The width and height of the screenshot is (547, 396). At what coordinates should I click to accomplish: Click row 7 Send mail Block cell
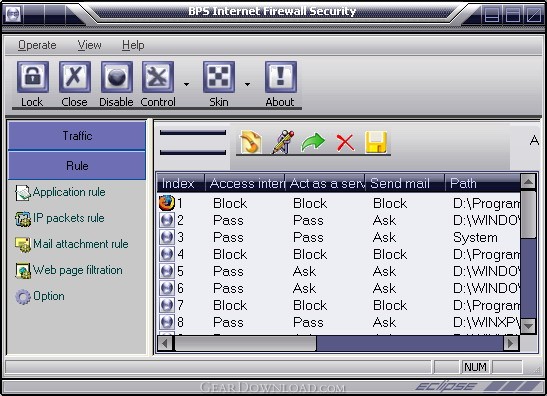[x=390, y=305]
